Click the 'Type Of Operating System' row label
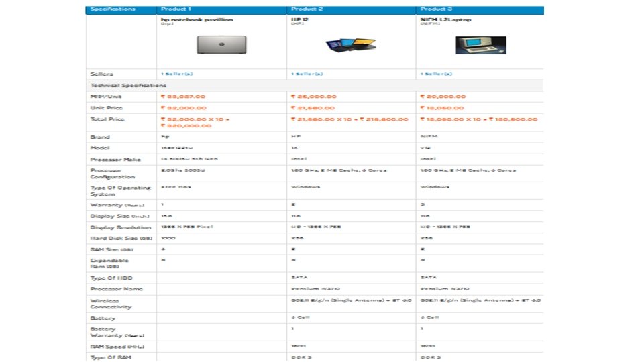This screenshot has width=644, height=362. 120,191
